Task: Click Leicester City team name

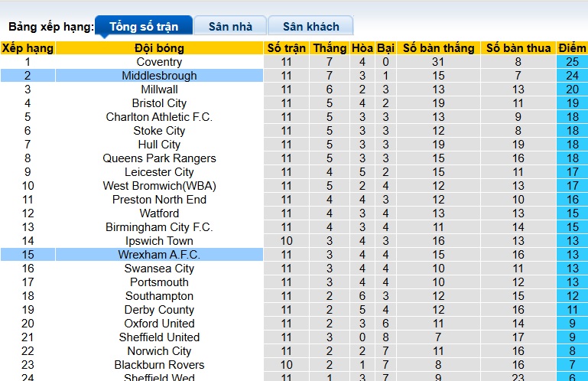Action: [x=159, y=172]
